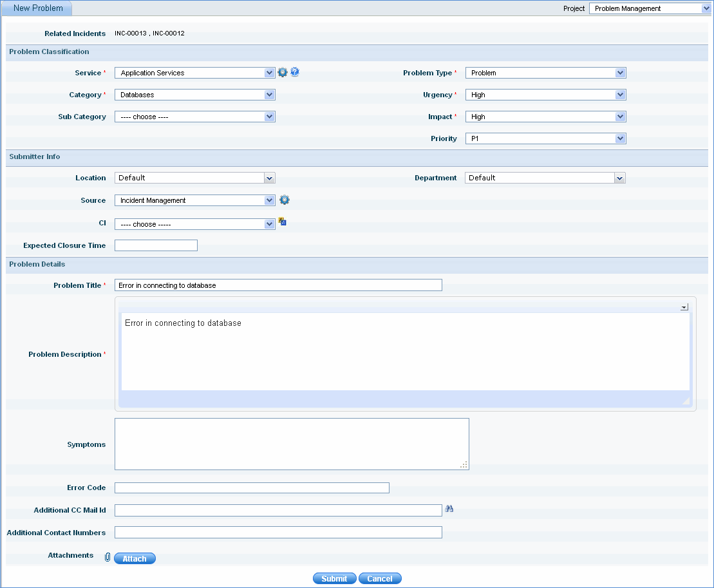Select the New Problem tab
This screenshot has height=588, width=714.
click(x=37, y=8)
